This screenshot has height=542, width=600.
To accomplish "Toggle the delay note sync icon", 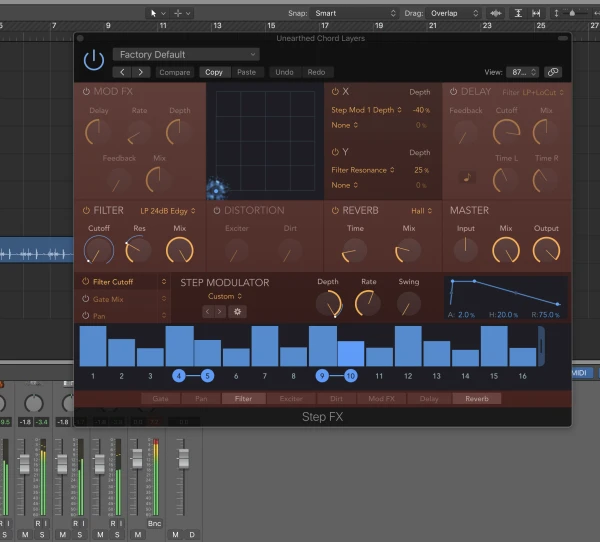I will click(467, 177).
